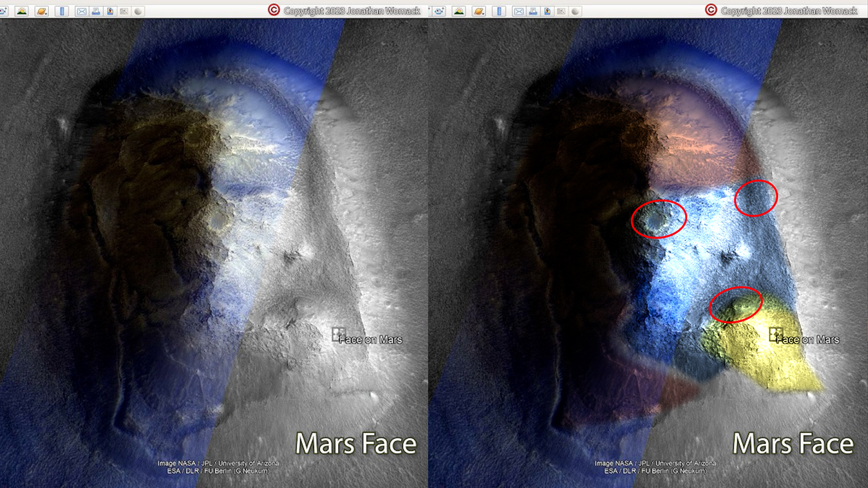
Task: Click grey circle icon in left panel toolbar
Action: [138, 11]
